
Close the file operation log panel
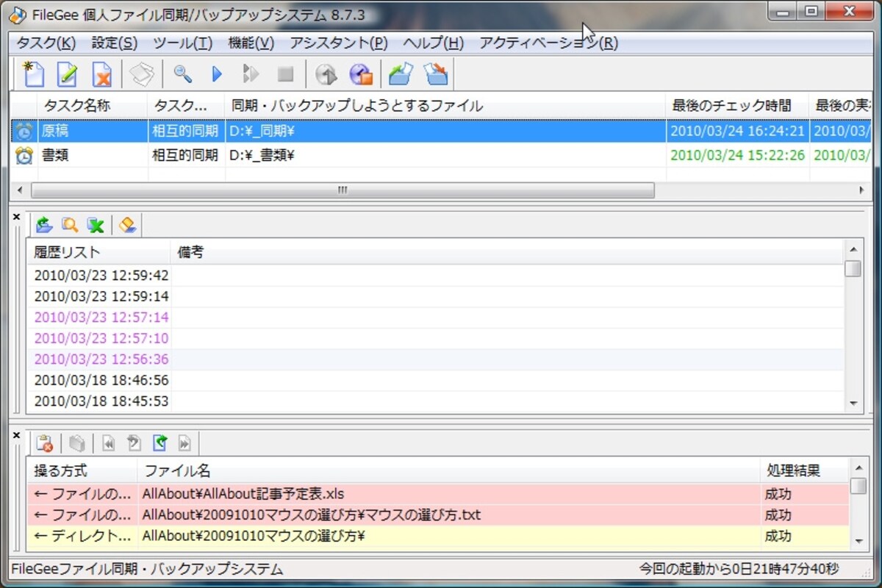(17, 435)
